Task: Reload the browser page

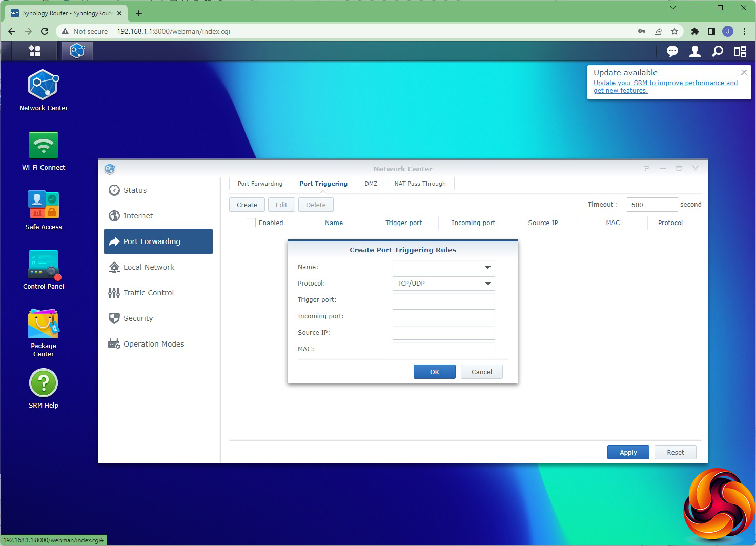Action: pos(45,31)
